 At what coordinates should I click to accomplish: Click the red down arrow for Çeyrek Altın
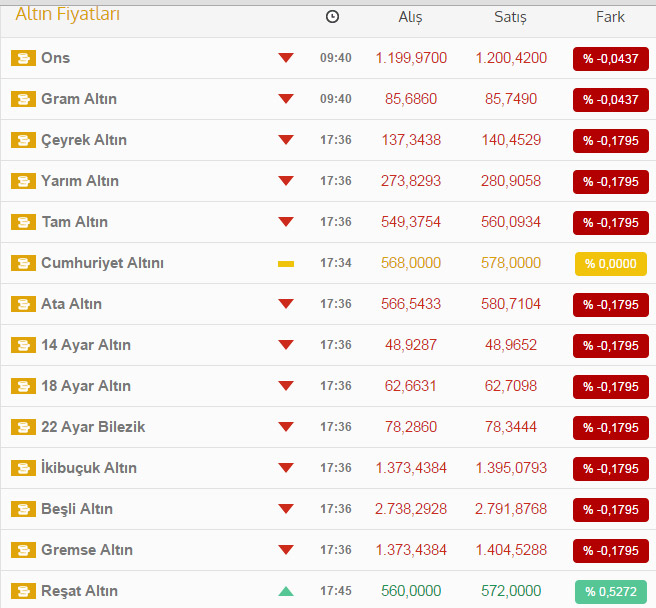point(286,140)
